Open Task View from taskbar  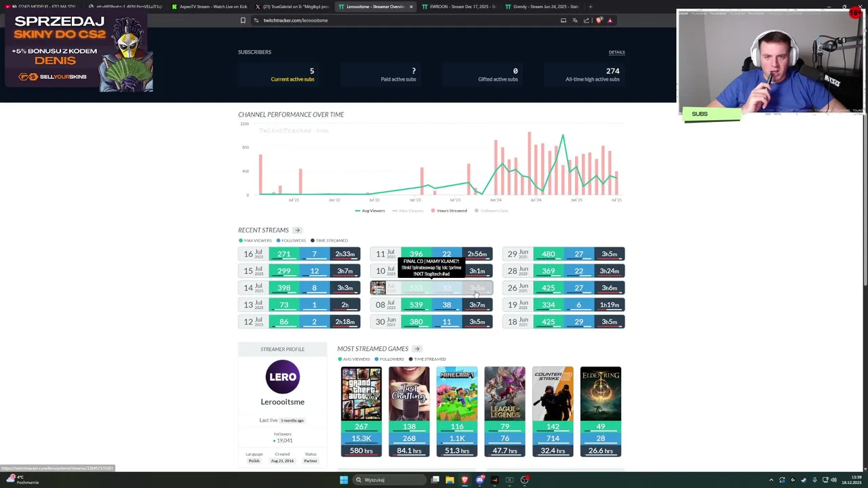coord(435,480)
